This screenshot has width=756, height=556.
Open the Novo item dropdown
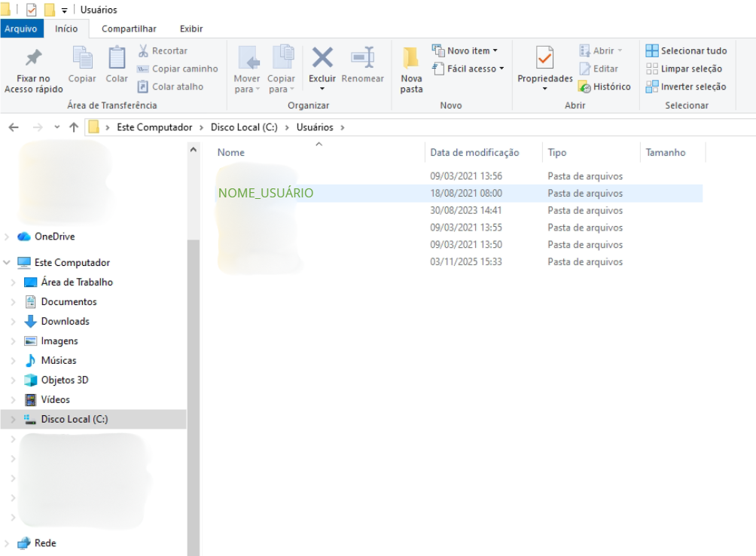(x=465, y=50)
